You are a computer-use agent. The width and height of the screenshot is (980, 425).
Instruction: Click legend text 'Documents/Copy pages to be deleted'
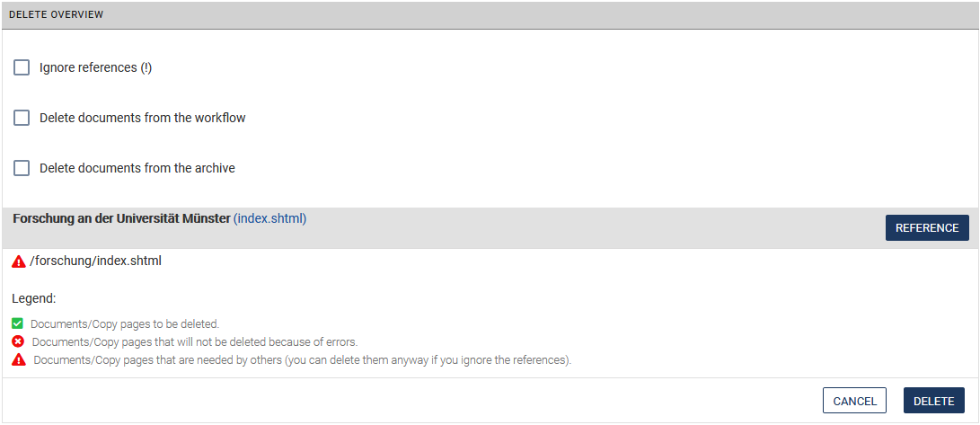(125, 323)
